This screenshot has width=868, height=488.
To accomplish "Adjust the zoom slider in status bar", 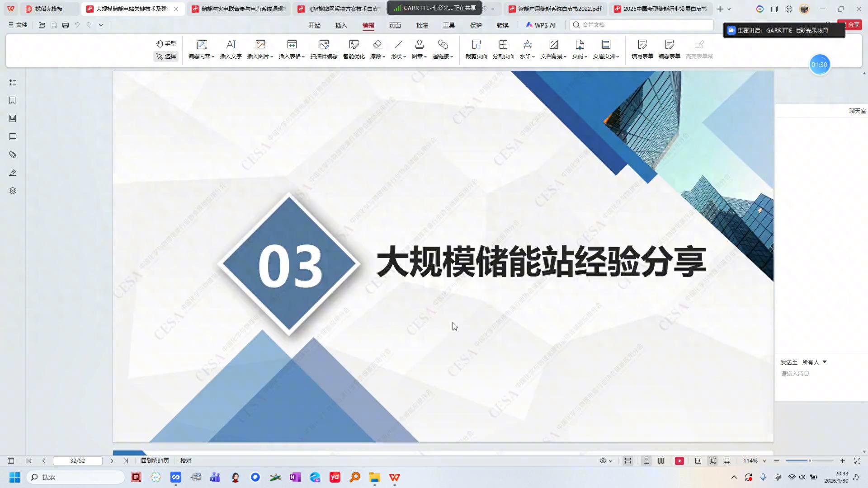I will point(809,461).
